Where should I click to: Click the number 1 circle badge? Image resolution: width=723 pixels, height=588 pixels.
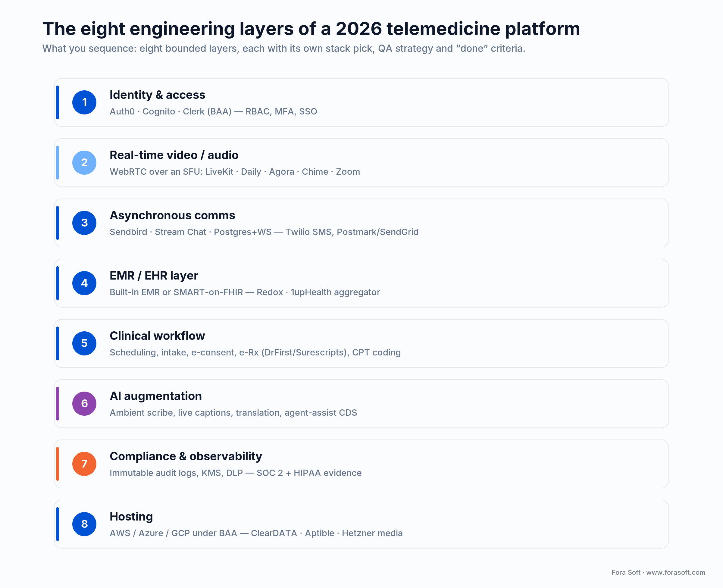tap(84, 102)
